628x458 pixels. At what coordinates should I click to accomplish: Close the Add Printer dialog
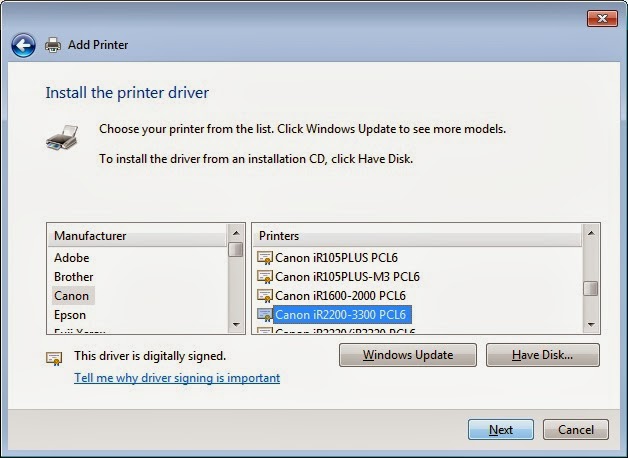[602, 18]
